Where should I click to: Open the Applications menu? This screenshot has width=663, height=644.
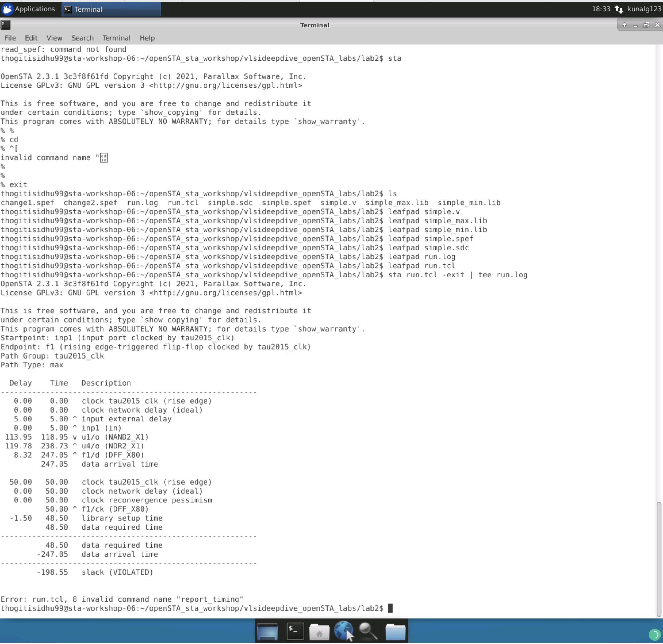(x=29, y=9)
